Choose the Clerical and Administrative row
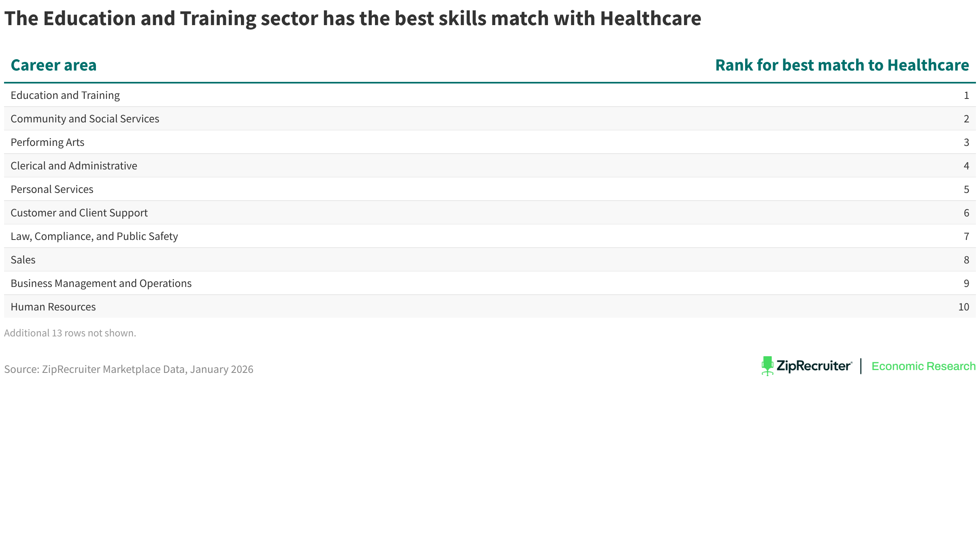The width and height of the screenshot is (980, 535). tap(74, 166)
